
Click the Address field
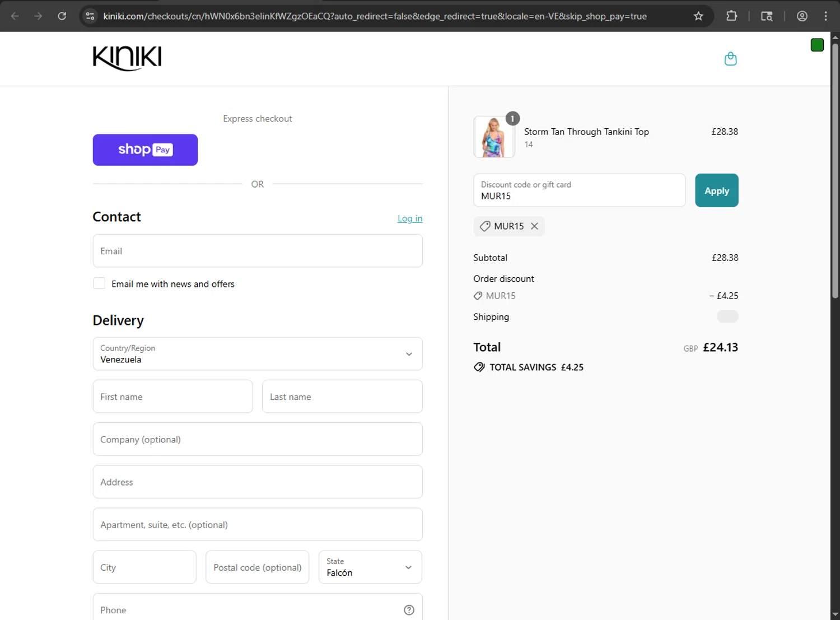(x=258, y=482)
